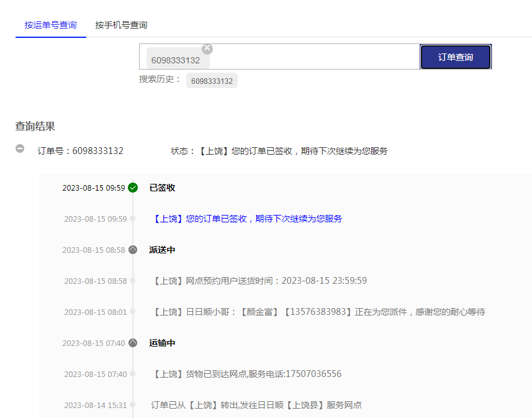Click the grey arrow icon beside 派送中
The image size is (532, 418).
(133, 250)
